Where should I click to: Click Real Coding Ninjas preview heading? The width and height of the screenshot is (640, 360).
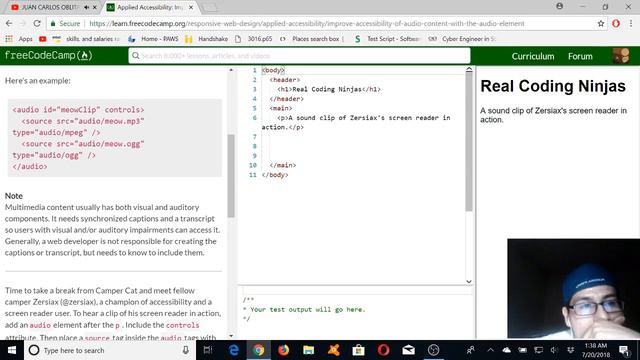(x=553, y=86)
